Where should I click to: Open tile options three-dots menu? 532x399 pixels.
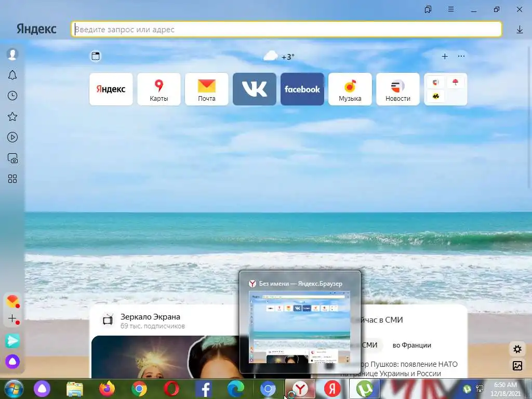(x=461, y=56)
